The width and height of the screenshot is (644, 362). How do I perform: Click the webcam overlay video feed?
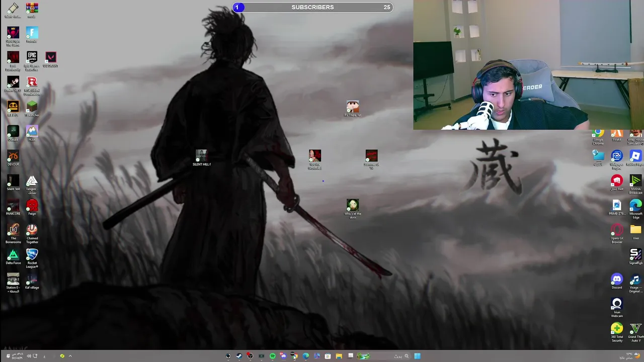click(528, 65)
